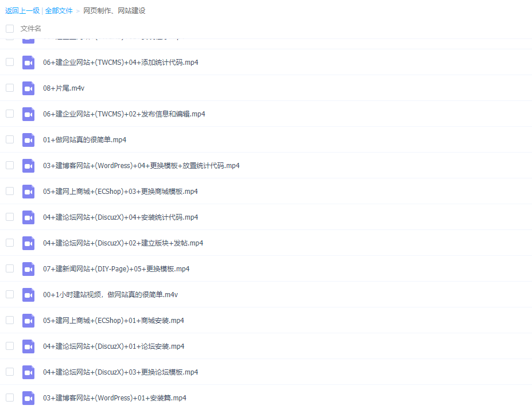Click the video icon next to 00+1小时建站视频，做网站真的很简单.m4v

(x=28, y=294)
